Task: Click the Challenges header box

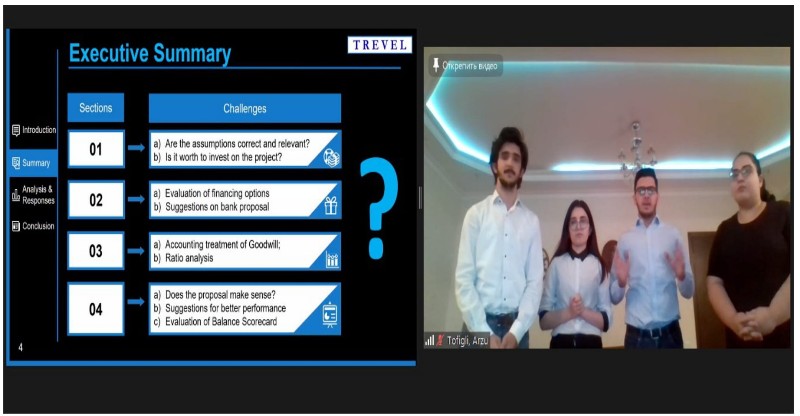Action: pyautogui.click(x=245, y=108)
